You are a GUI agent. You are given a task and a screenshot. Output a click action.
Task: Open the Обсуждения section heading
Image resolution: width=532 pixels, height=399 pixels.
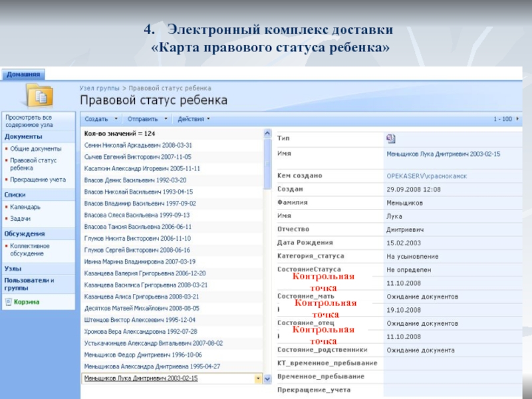tap(25, 234)
